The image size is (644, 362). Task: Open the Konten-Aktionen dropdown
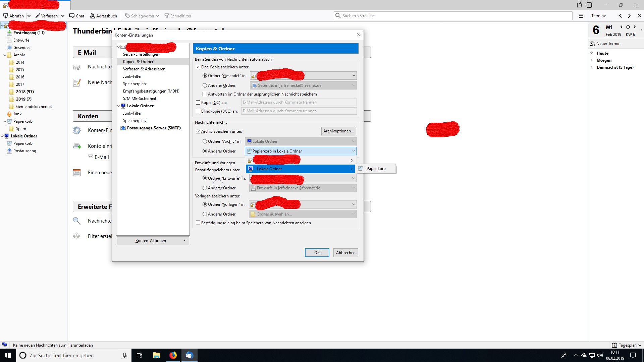[153, 241]
